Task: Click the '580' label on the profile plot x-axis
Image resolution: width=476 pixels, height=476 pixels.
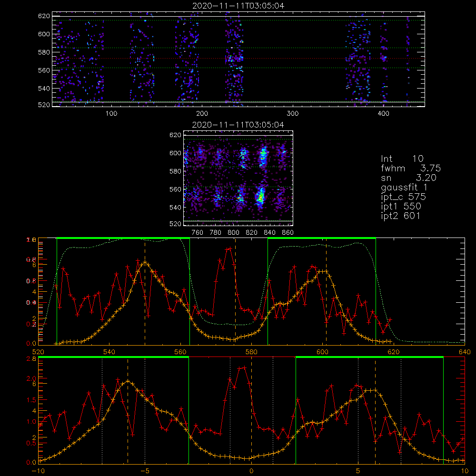Action: pos(251,352)
